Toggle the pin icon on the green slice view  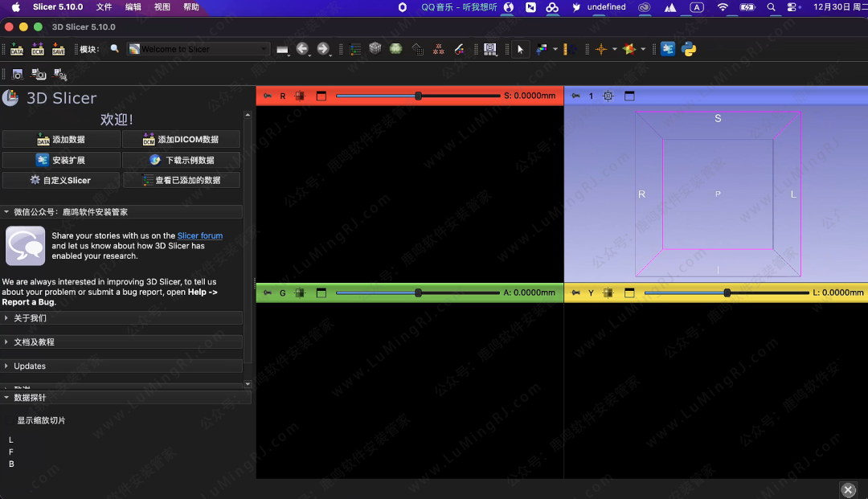pos(268,293)
